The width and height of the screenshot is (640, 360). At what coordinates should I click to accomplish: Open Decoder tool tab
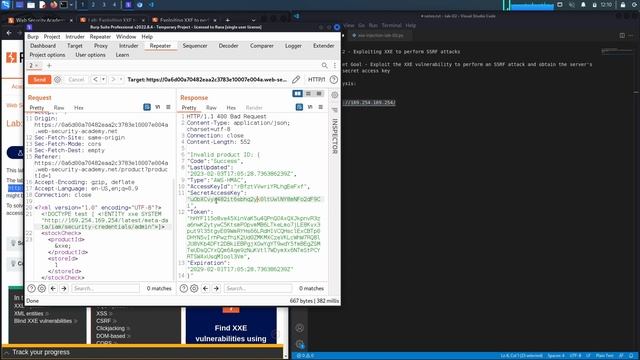click(x=229, y=46)
